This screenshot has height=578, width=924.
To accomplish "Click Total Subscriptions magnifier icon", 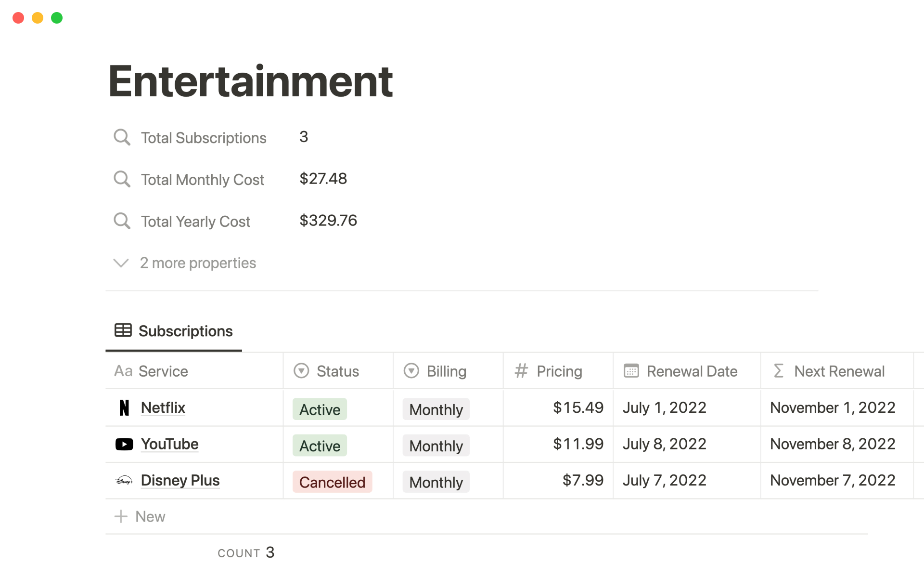I will tap(122, 137).
